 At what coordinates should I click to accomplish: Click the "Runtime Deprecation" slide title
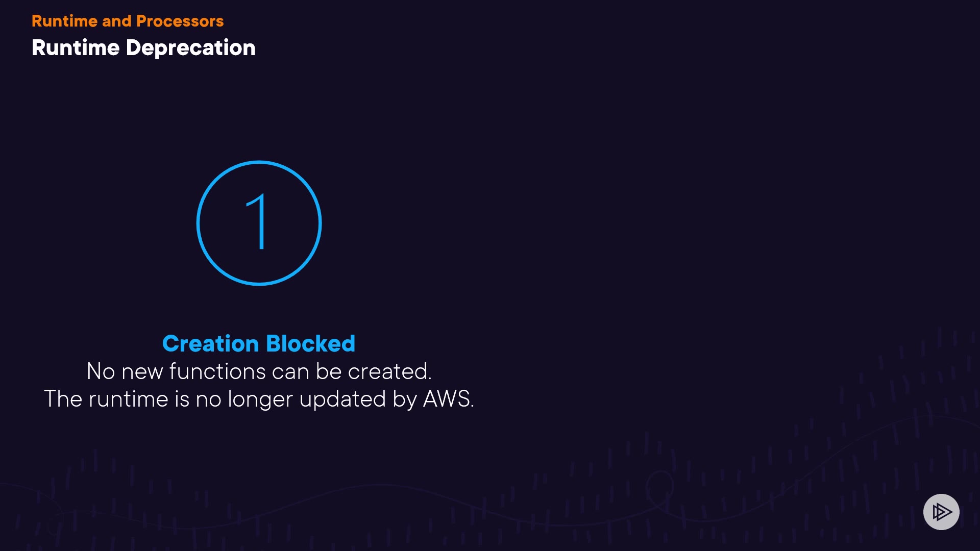tap(143, 48)
